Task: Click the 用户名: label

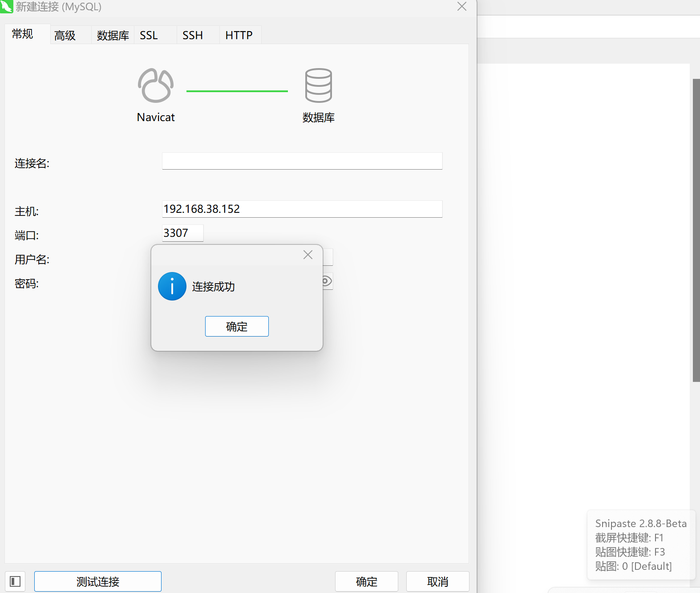Action: (32, 260)
